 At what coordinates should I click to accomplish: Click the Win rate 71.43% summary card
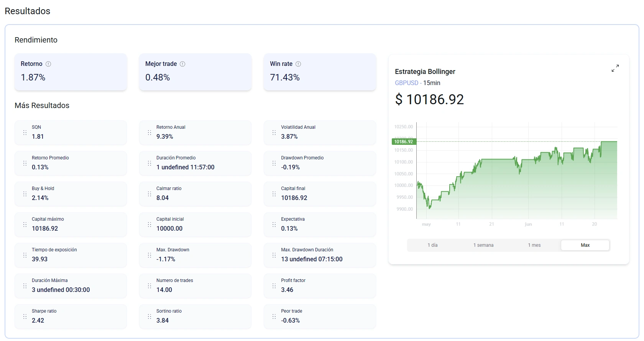[x=320, y=72]
